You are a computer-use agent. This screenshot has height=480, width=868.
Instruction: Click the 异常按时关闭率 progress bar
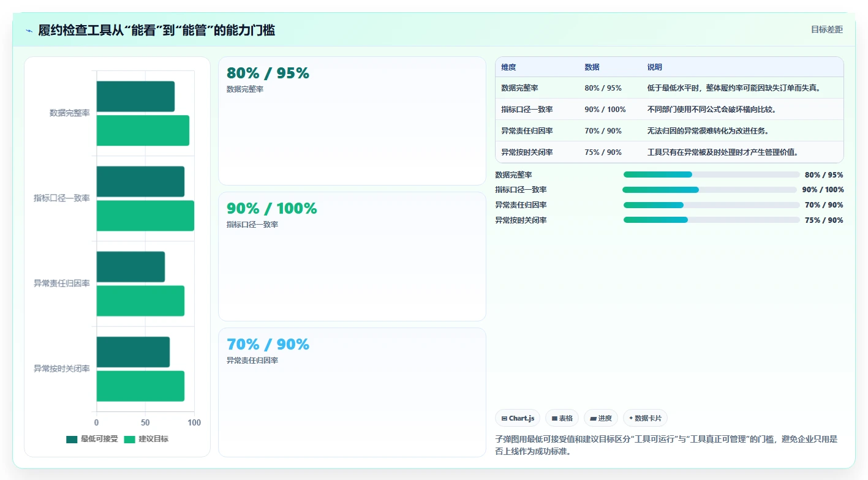point(712,220)
